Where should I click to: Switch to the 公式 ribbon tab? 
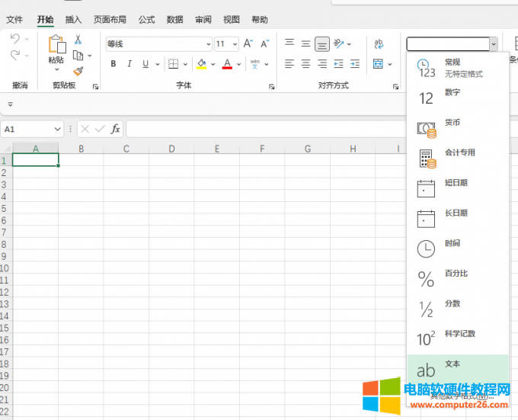click(146, 20)
